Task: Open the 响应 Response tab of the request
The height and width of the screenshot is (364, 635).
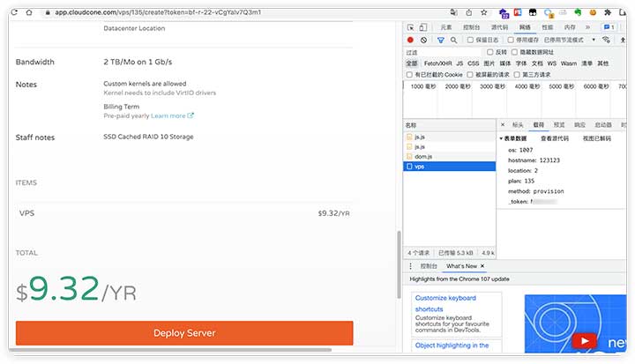Action: pos(579,124)
